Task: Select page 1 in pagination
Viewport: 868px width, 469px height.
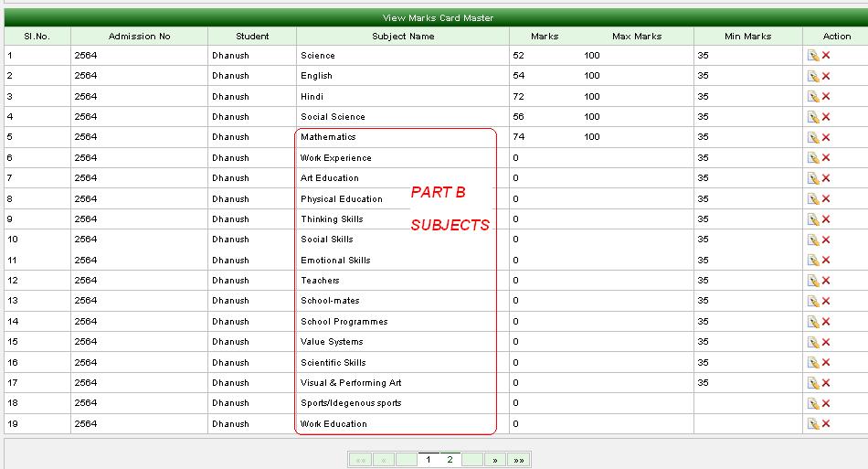Action: pos(428,460)
